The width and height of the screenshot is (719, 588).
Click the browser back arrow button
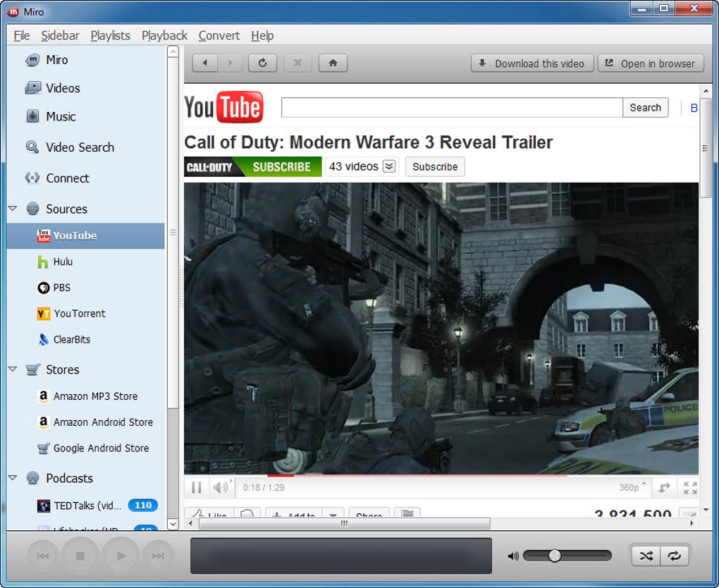pyautogui.click(x=204, y=63)
